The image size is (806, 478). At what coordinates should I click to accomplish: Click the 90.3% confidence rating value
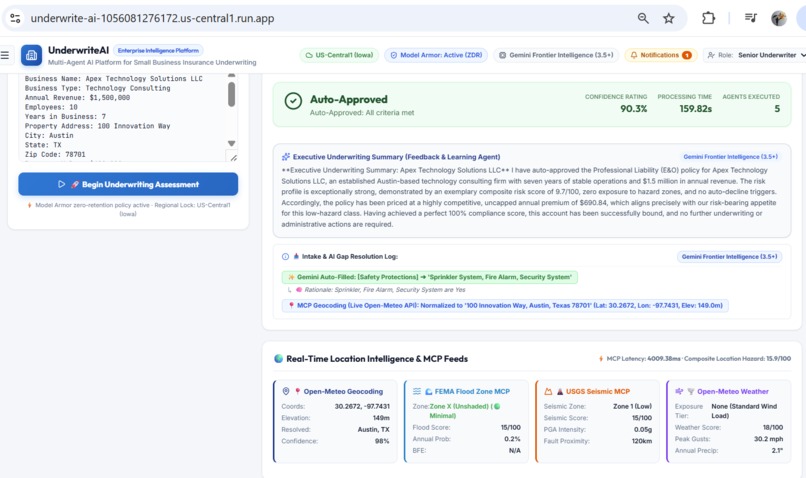click(x=633, y=109)
